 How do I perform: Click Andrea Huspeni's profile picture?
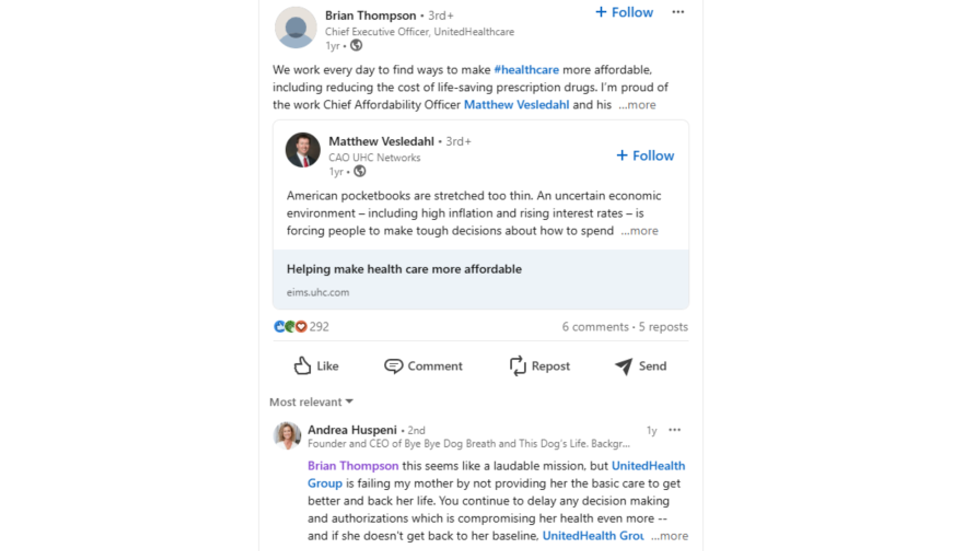point(287,435)
